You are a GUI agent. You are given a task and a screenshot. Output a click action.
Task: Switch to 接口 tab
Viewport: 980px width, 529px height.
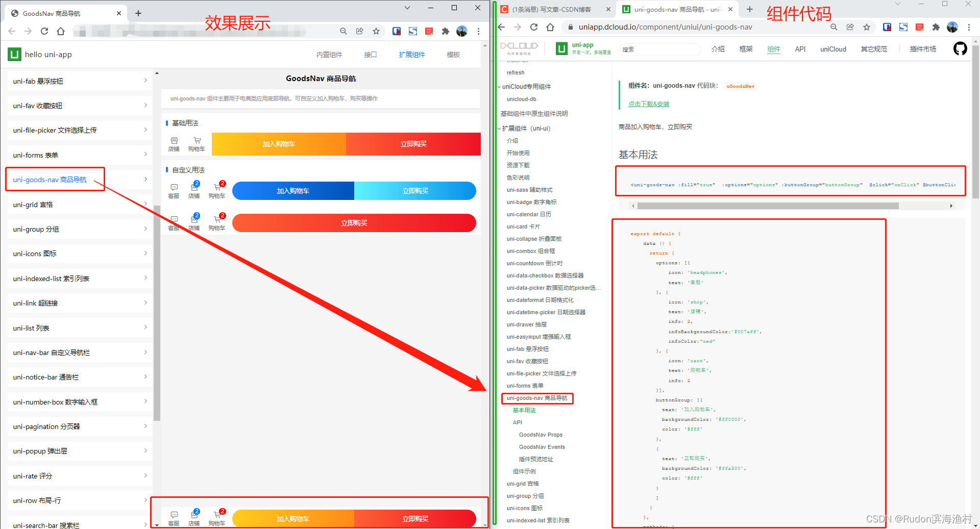(x=371, y=55)
